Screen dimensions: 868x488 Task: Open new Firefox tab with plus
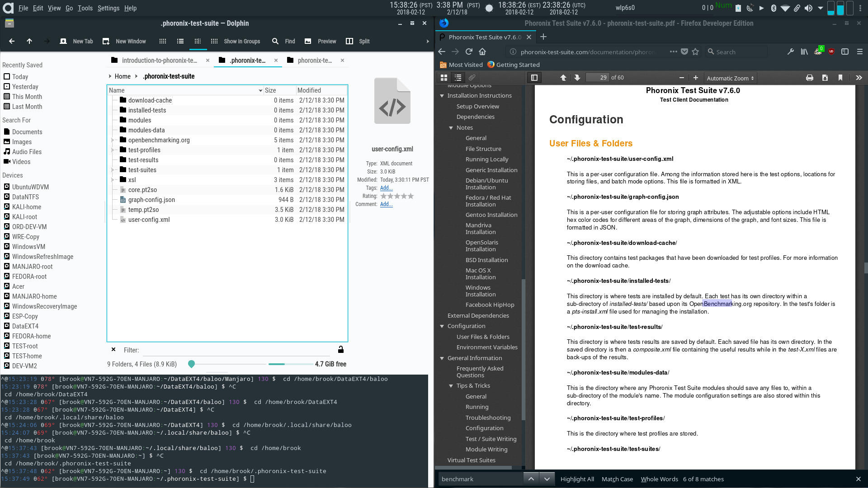click(x=543, y=37)
